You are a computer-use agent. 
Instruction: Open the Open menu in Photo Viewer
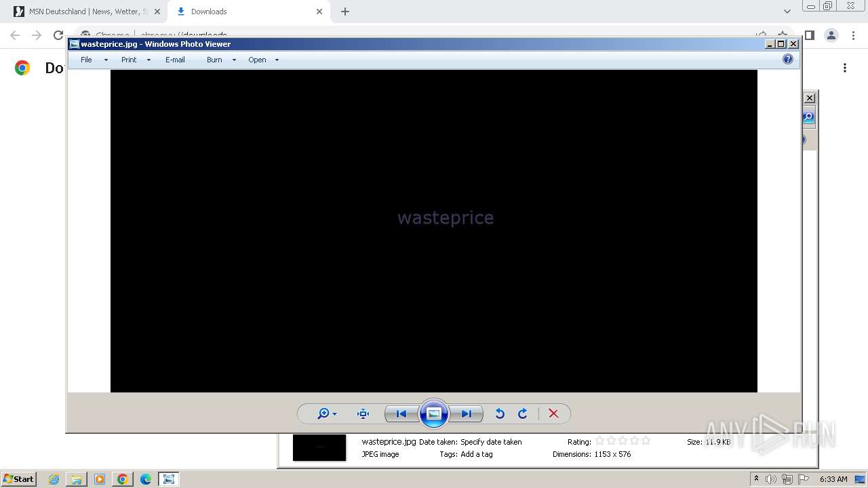257,60
